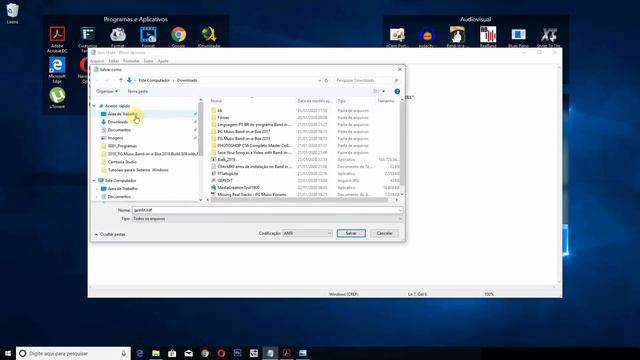Click the taskbar search box
The height and width of the screenshot is (360, 640).
73,353
